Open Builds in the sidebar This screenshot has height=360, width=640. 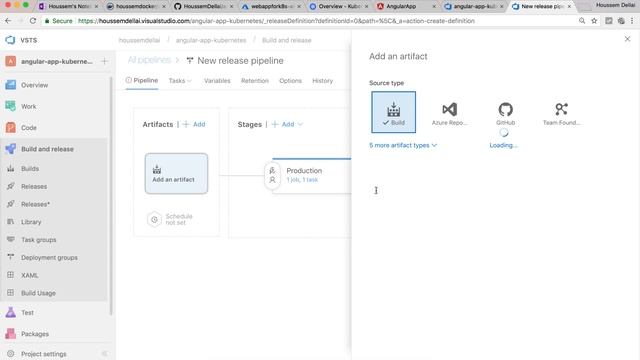click(30, 169)
